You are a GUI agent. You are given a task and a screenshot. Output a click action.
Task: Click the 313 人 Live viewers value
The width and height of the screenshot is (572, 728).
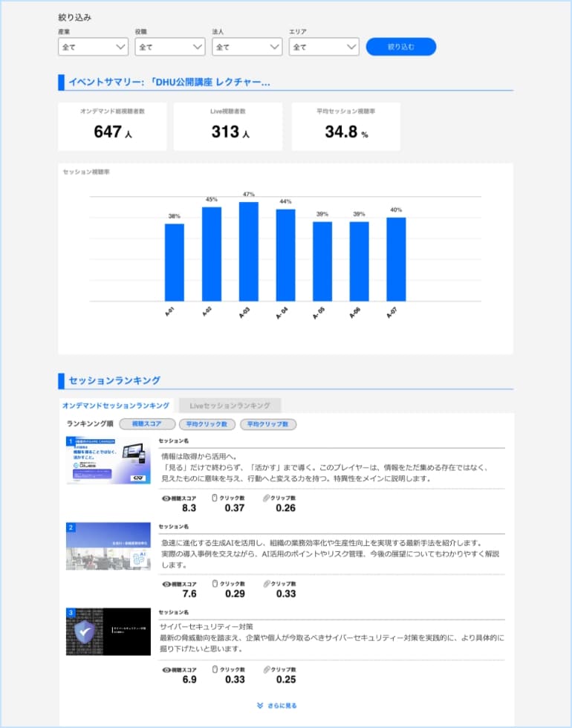[230, 132]
